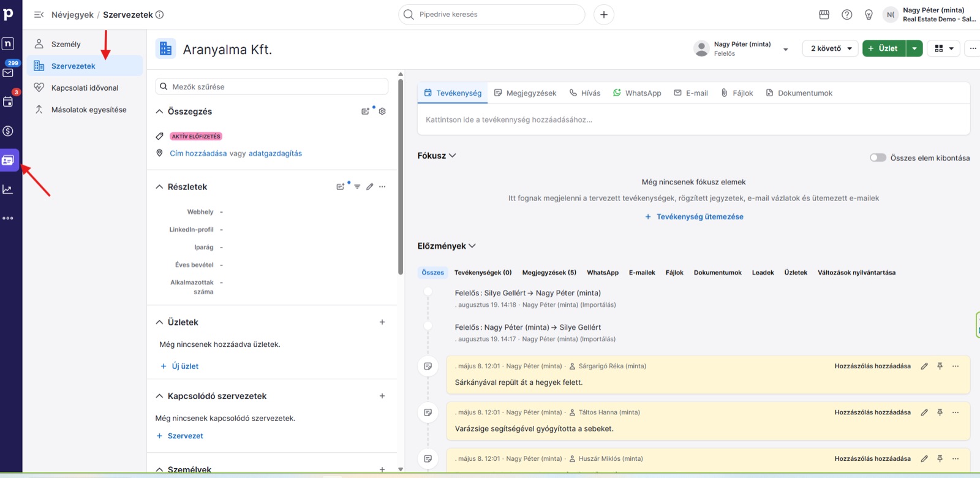Click the quick add plus button
Screen dimensions: 980x478
tap(604, 15)
